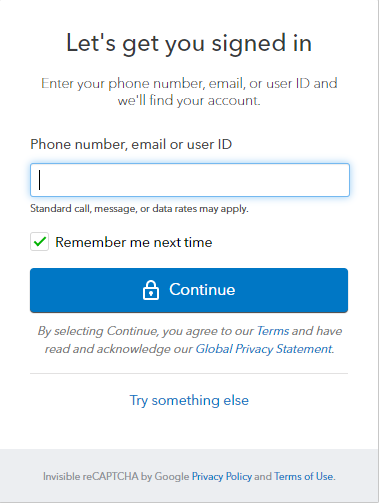Click the "we'll find your account" subtitle text
379x503 pixels.
click(189, 100)
